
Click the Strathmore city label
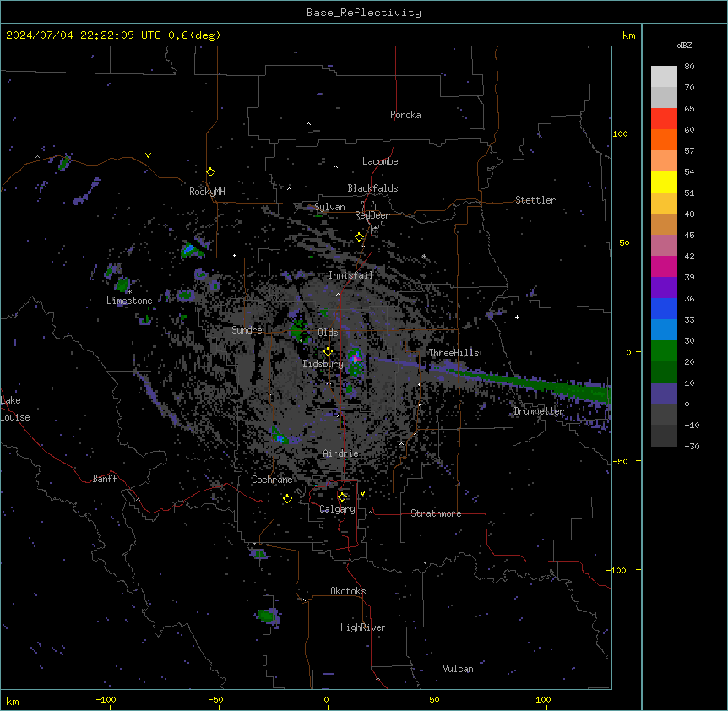click(436, 513)
